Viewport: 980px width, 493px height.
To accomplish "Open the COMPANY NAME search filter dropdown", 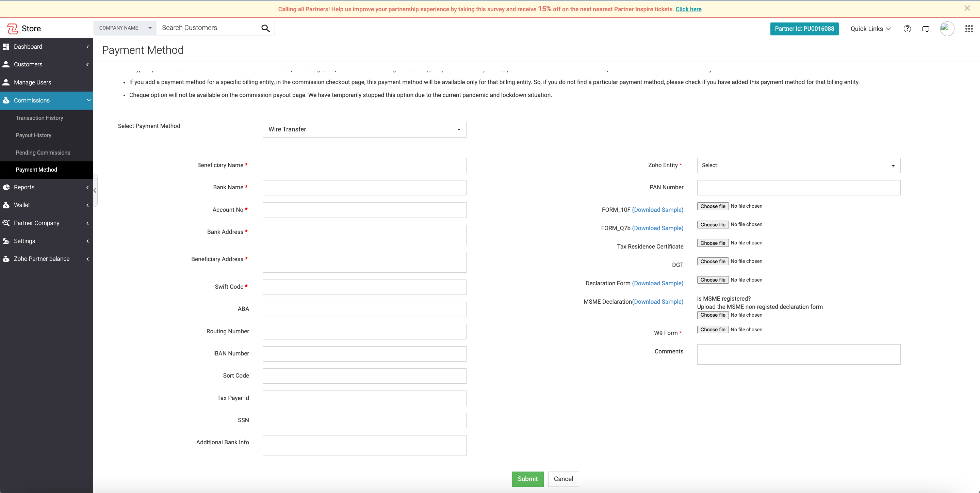I will click(125, 28).
